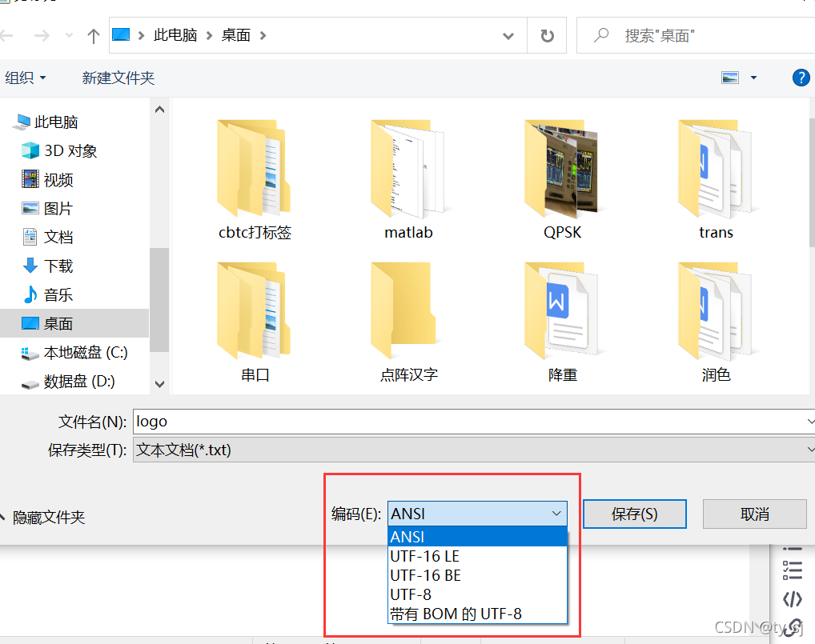Navigate up one level using the up arrow
This screenshot has height=644, width=815.
click(x=95, y=34)
